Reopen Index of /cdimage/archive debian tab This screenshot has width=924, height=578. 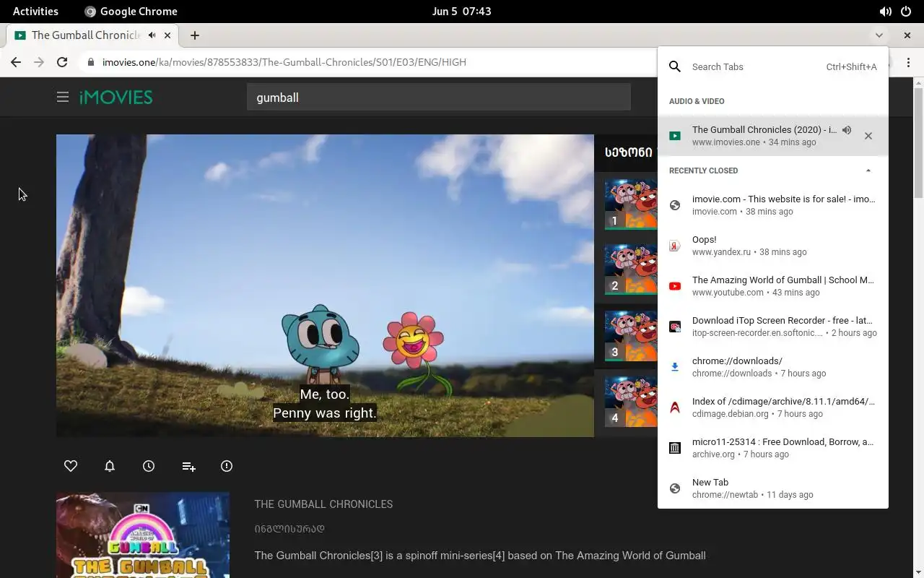pos(773,407)
